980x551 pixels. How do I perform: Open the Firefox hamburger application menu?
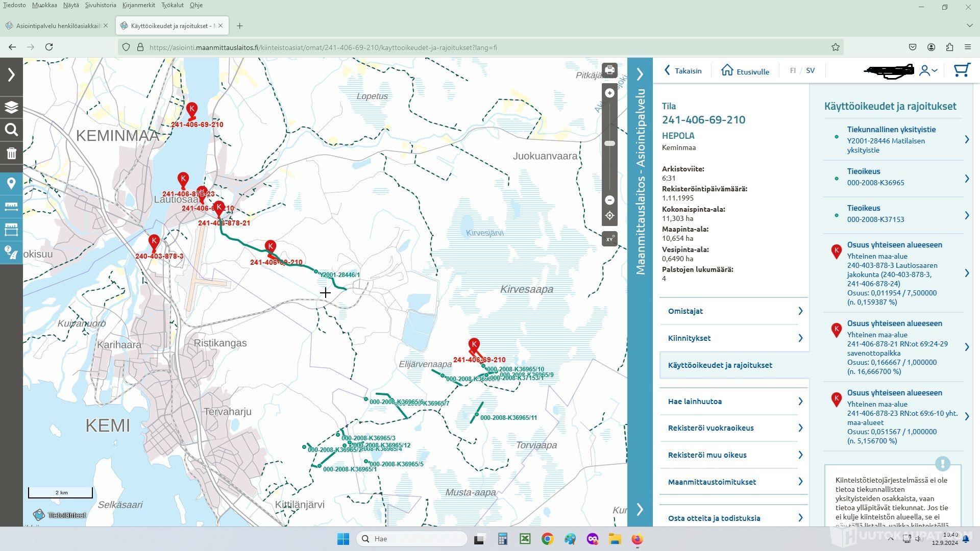click(968, 47)
